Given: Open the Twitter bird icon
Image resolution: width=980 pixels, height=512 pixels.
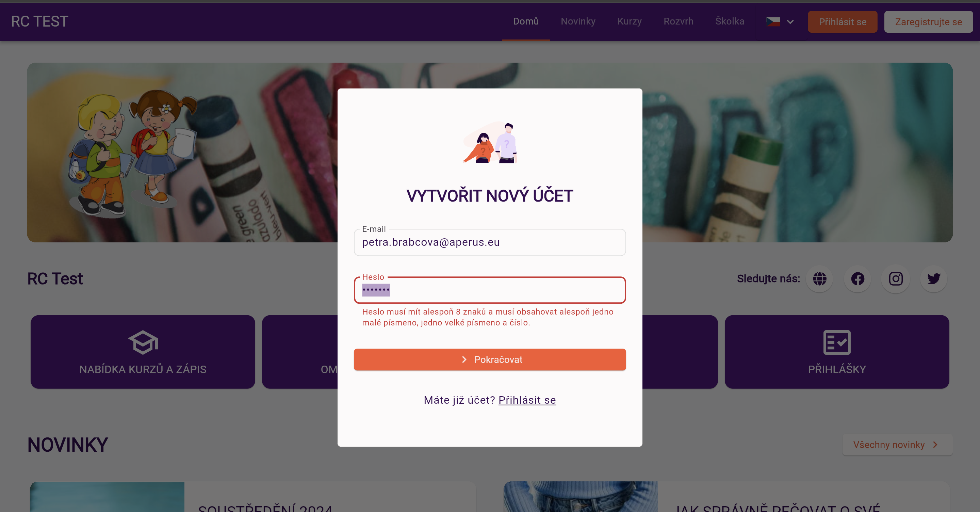Looking at the screenshot, I should [x=934, y=279].
